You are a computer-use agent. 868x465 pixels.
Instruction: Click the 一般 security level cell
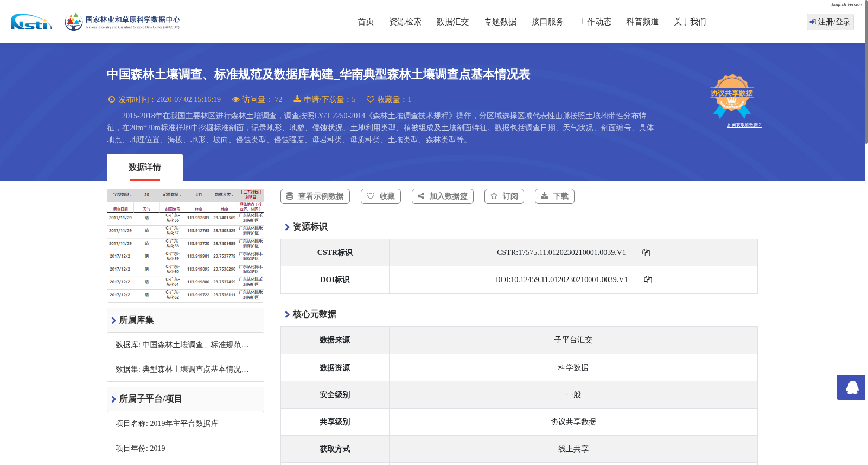[x=573, y=395]
